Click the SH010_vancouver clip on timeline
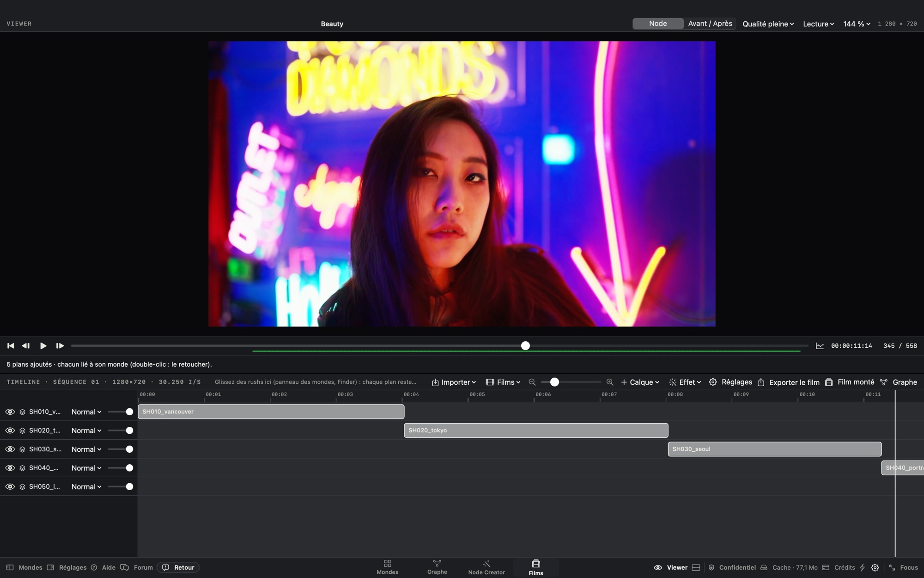This screenshot has width=924, height=578. click(271, 412)
